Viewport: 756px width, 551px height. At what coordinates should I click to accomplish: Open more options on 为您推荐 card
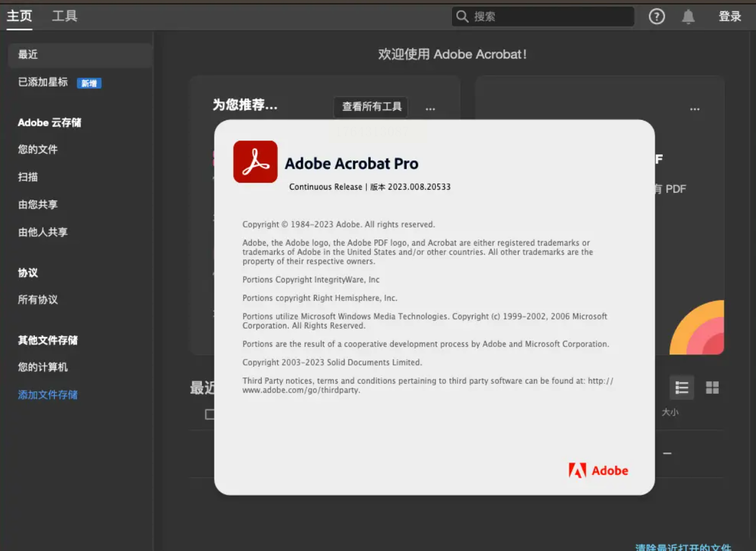tap(430, 109)
